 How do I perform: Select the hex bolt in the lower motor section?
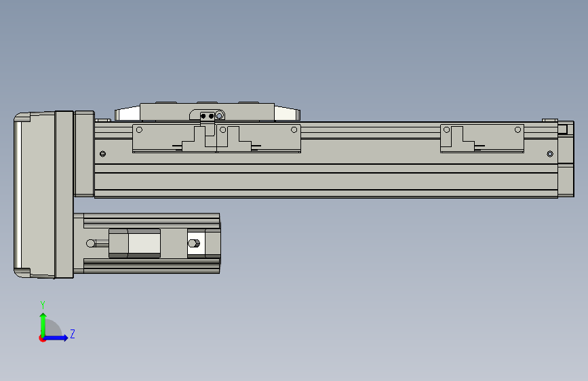(x=194, y=243)
